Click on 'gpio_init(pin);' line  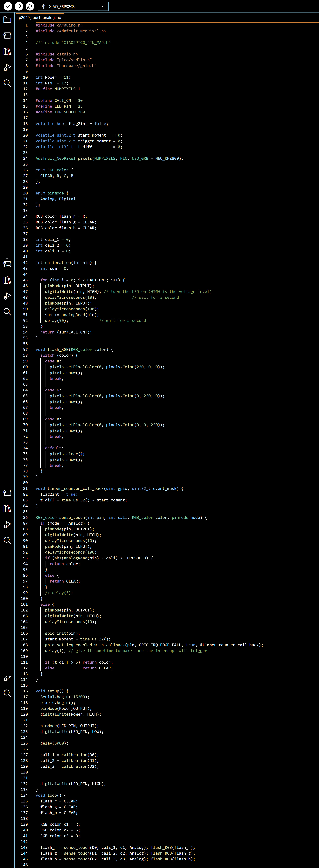pyautogui.click(x=63, y=633)
